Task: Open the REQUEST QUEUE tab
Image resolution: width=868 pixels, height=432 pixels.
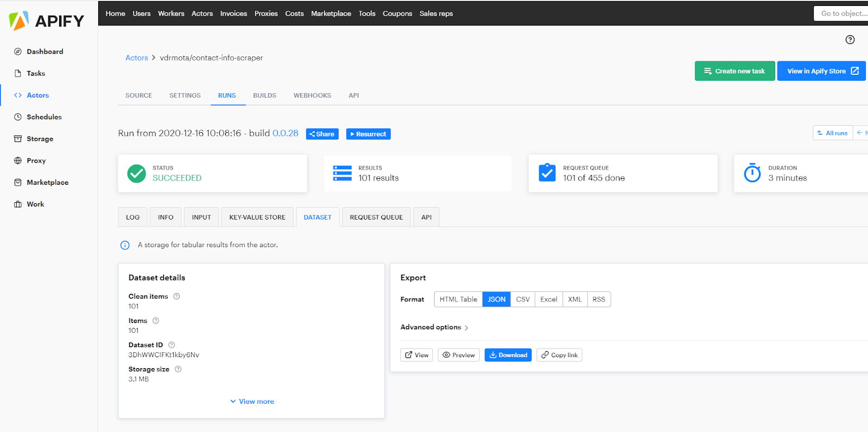Action: pyautogui.click(x=376, y=217)
